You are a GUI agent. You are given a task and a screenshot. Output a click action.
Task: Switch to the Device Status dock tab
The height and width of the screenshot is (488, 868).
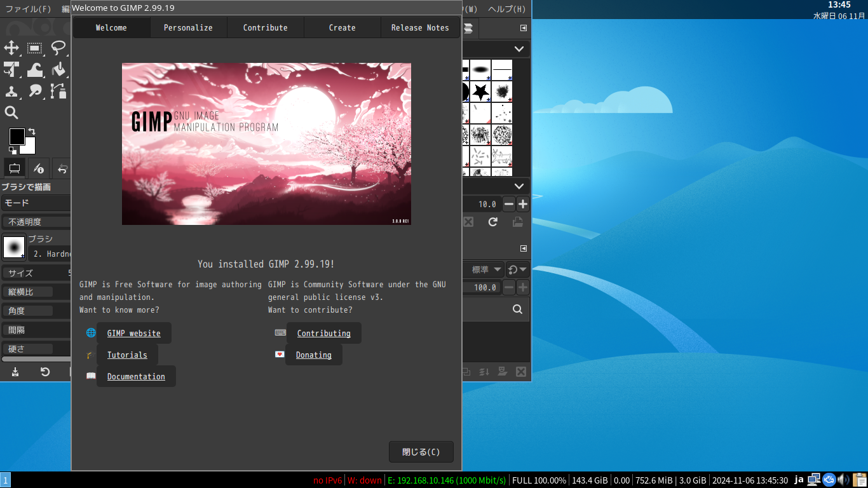pyautogui.click(x=39, y=168)
